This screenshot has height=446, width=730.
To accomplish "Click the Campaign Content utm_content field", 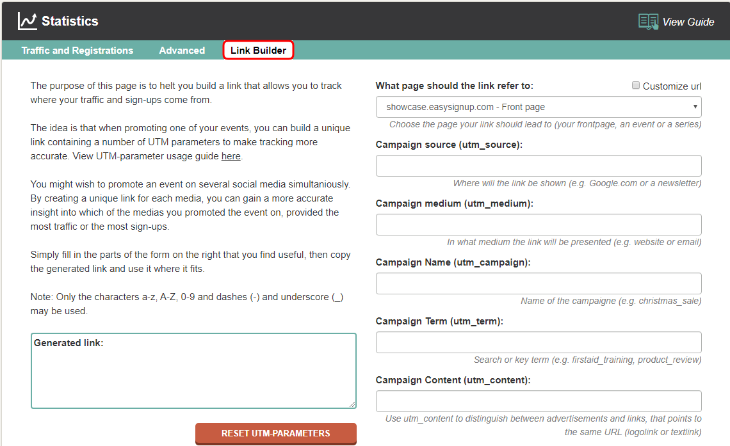I will [538, 401].
